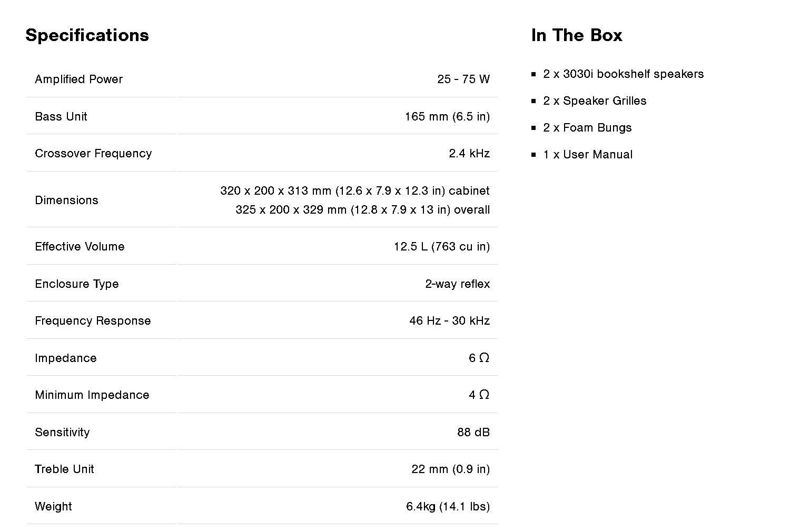Image resolution: width=800 pixels, height=532 pixels.
Task: Click the 6.4kg weight value
Action: [x=448, y=506]
